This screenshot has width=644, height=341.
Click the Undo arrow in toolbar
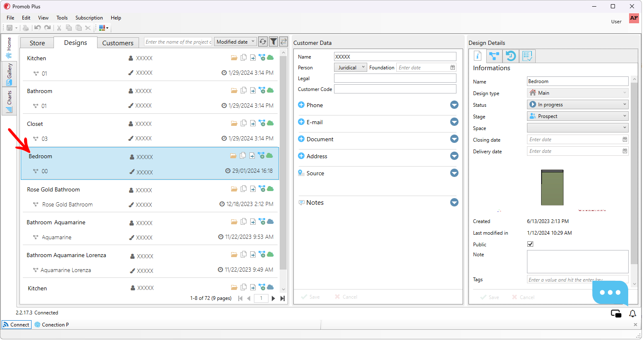[x=37, y=28]
